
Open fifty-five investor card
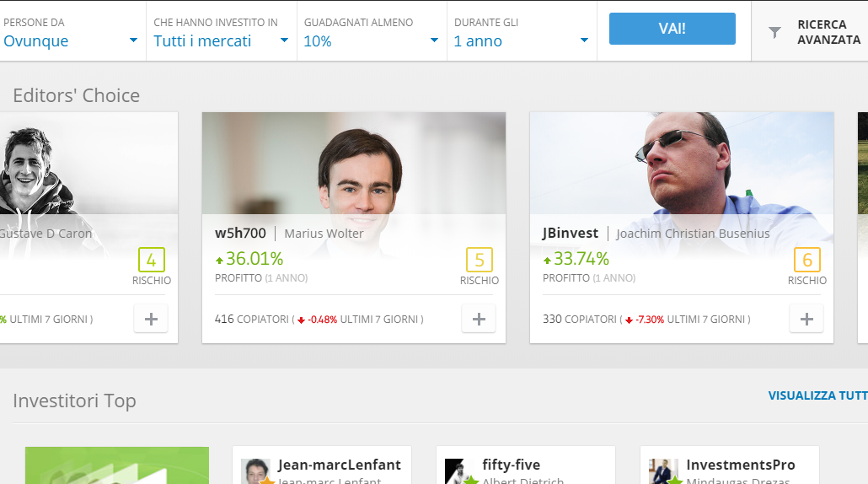pyautogui.click(x=525, y=465)
